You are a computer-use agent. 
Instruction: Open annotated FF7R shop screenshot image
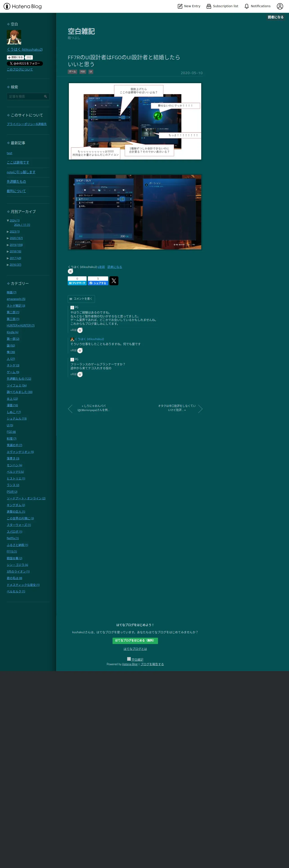tap(135, 121)
